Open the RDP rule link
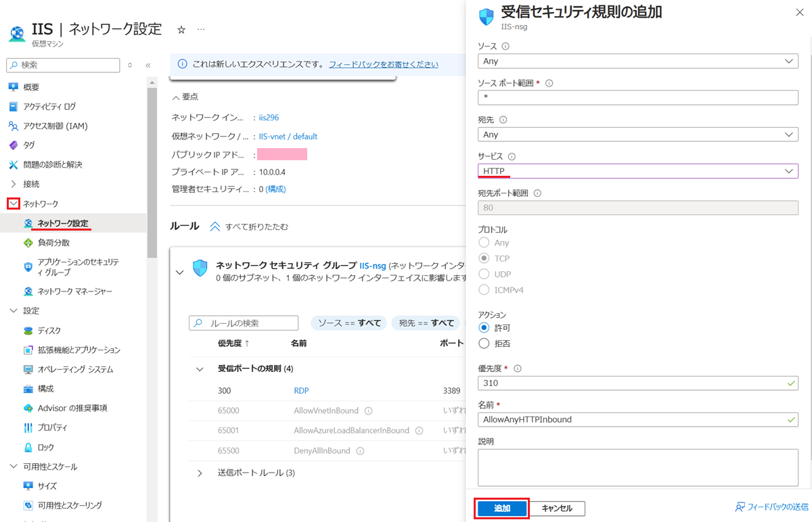 click(301, 391)
